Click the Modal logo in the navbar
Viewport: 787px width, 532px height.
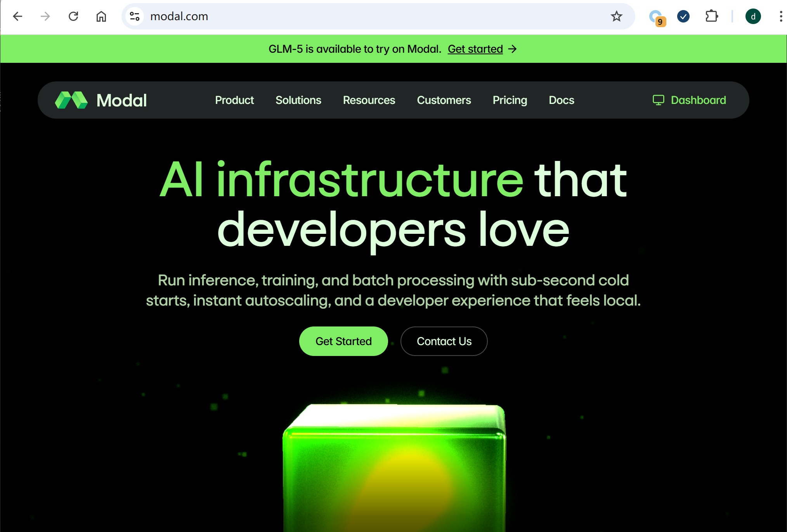pos(101,100)
